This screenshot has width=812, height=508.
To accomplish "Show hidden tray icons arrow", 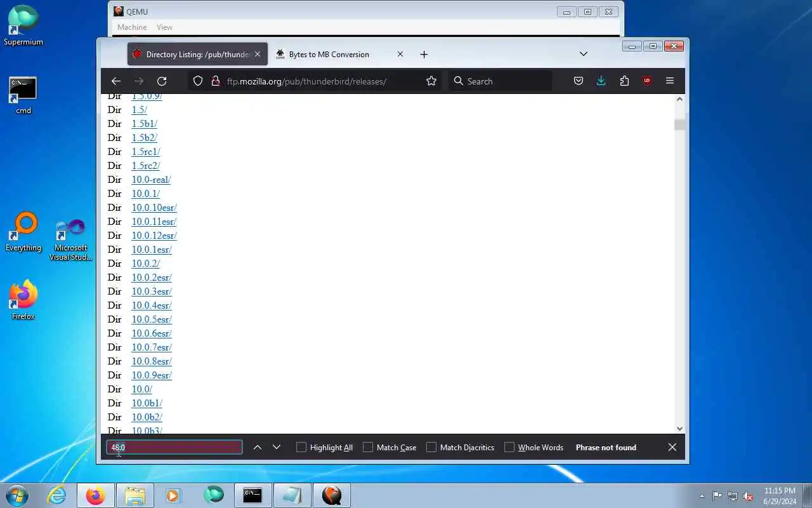I will point(702,496).
